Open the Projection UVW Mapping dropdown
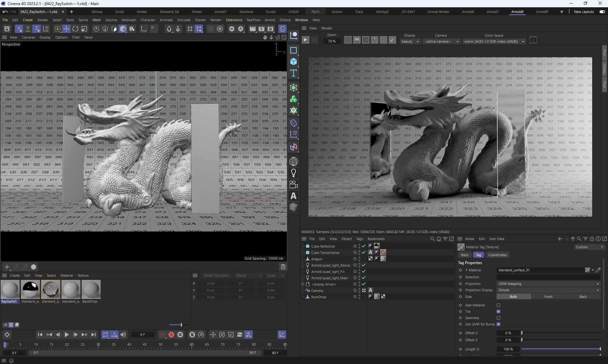Image resolution: width=608 pixels, height=364 pixels. [x=548, y=284]
